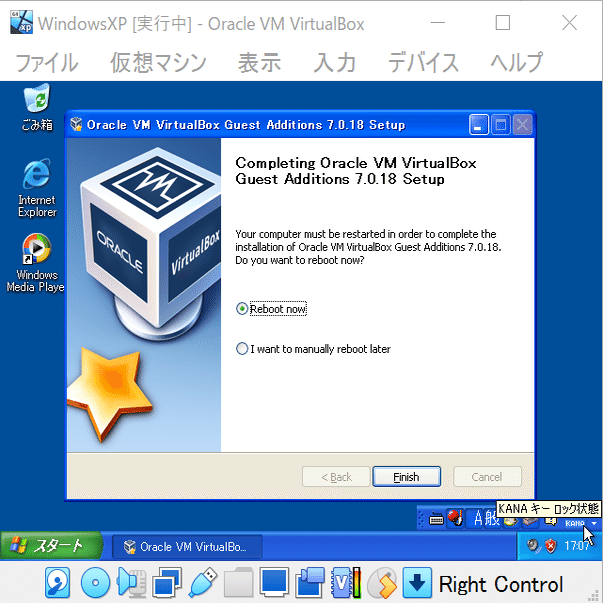This screenshot has width=603, height=603.
Task: Open the audio status speaker icon
Action: 131,583
